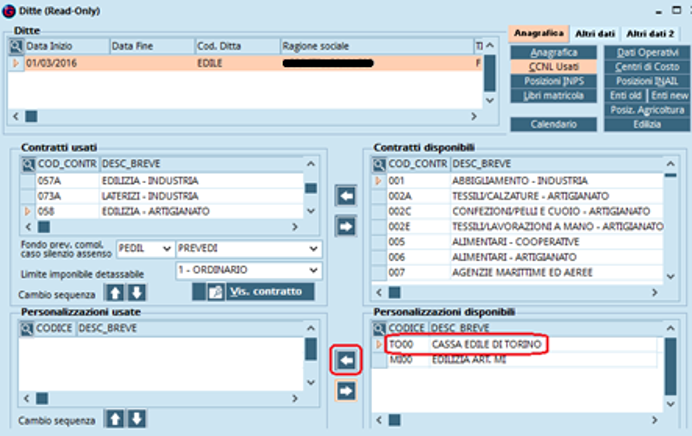Click the Ditte grid vertical scrollbar thumb
Screen dimensions: 692x436
pyautogui.click(x=490, y=73)
